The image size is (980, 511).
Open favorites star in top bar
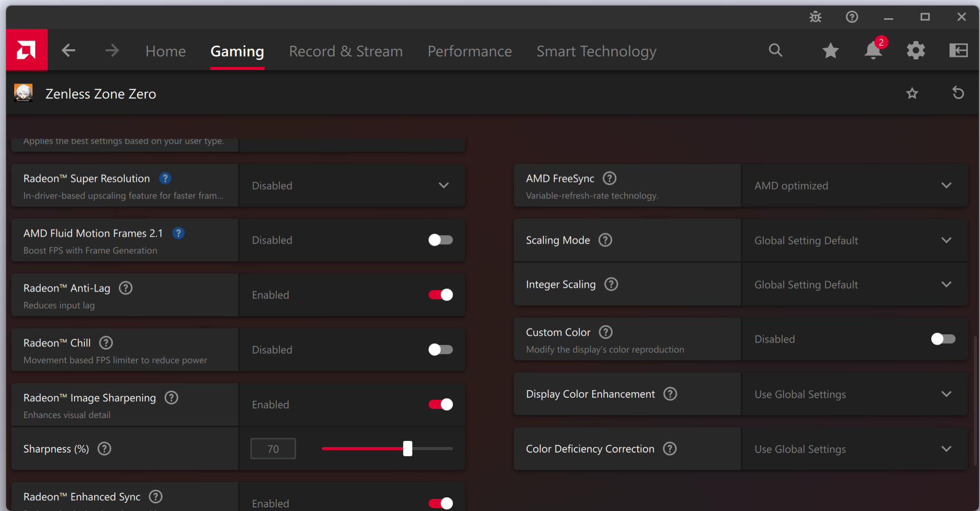(x=831, y=50)
